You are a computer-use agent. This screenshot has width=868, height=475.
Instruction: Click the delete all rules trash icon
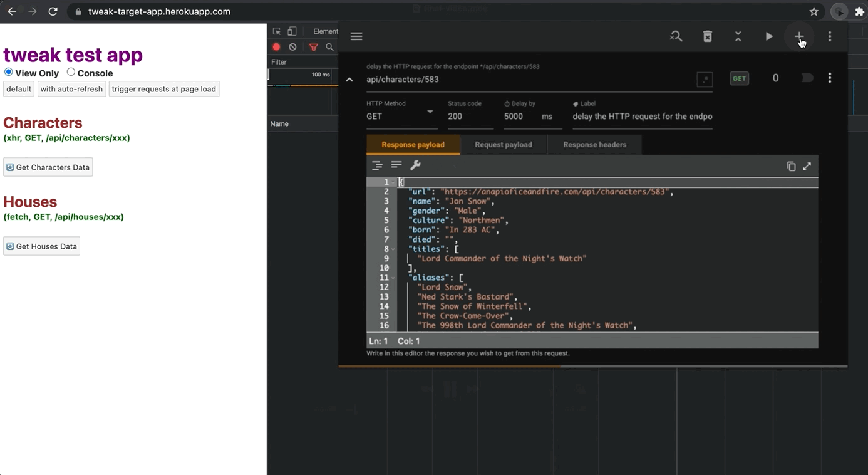pyautogui.click(x=707, y=36)
